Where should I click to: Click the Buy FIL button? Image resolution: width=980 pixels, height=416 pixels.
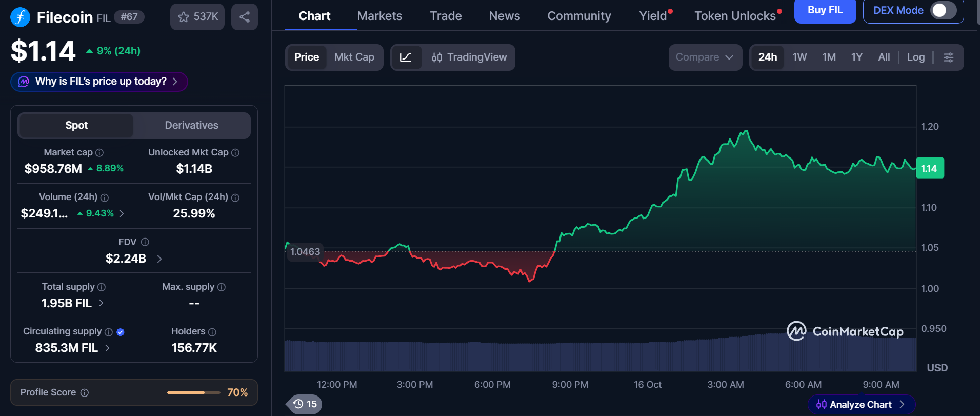tap(825, 10)
